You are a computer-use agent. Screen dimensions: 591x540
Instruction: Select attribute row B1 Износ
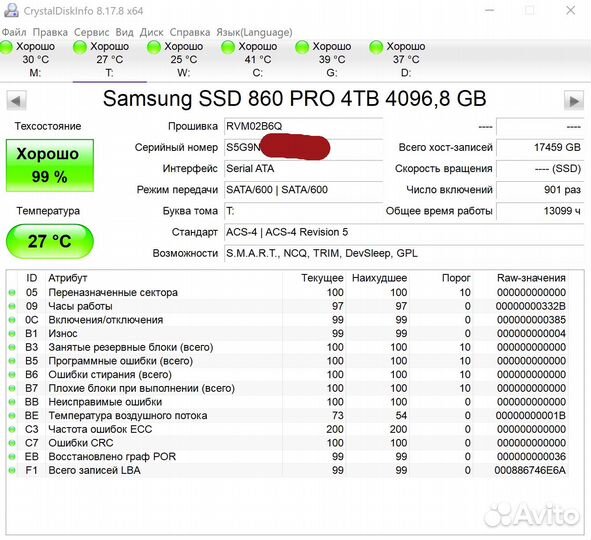[288, 333]
